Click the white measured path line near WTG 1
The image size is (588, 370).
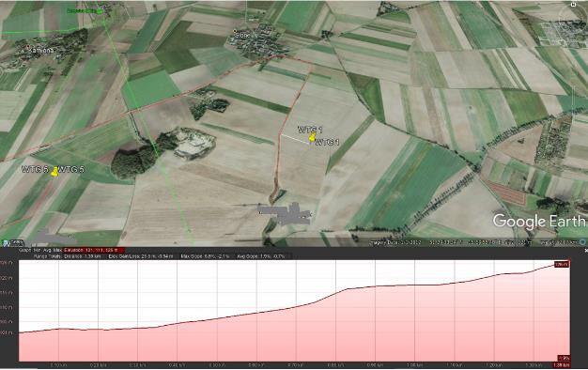(296, 139)
